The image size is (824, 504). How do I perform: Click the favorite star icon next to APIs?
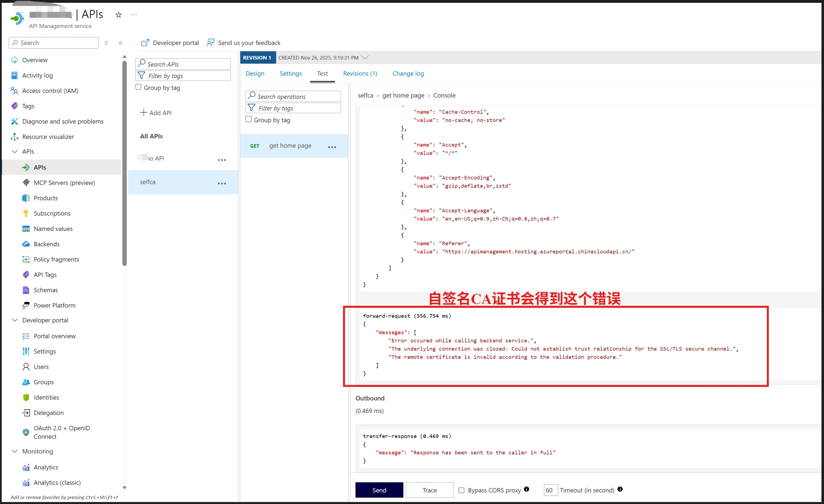pos(118,15)
